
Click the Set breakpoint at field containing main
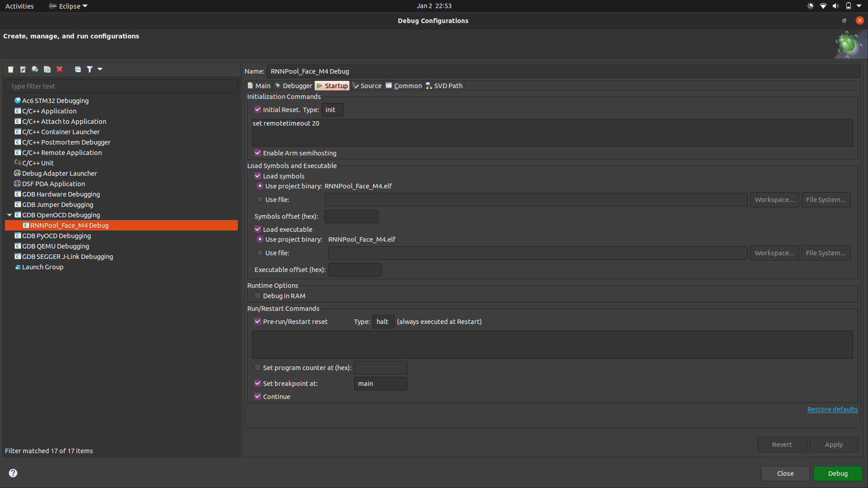(380, 384)
